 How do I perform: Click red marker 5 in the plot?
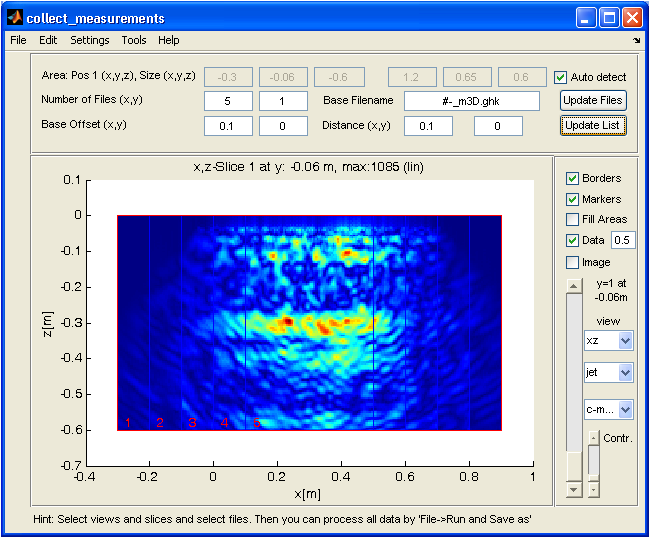[257, 422]
